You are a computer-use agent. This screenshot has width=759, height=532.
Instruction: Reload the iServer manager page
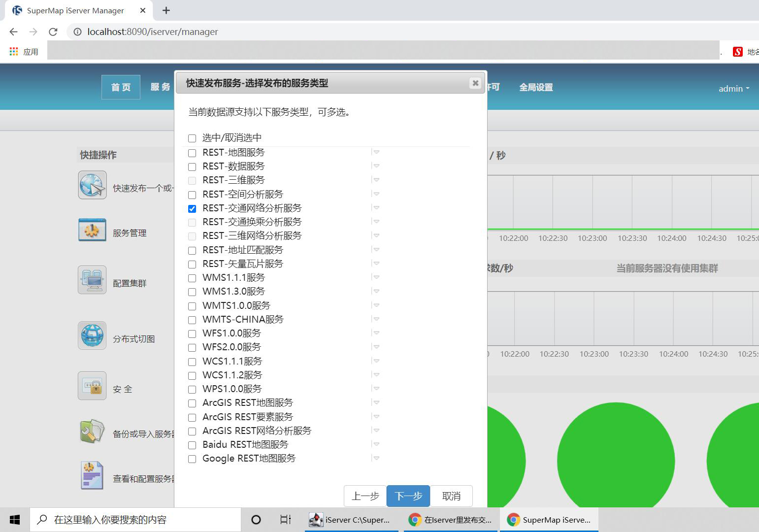(x=53, y=32)
